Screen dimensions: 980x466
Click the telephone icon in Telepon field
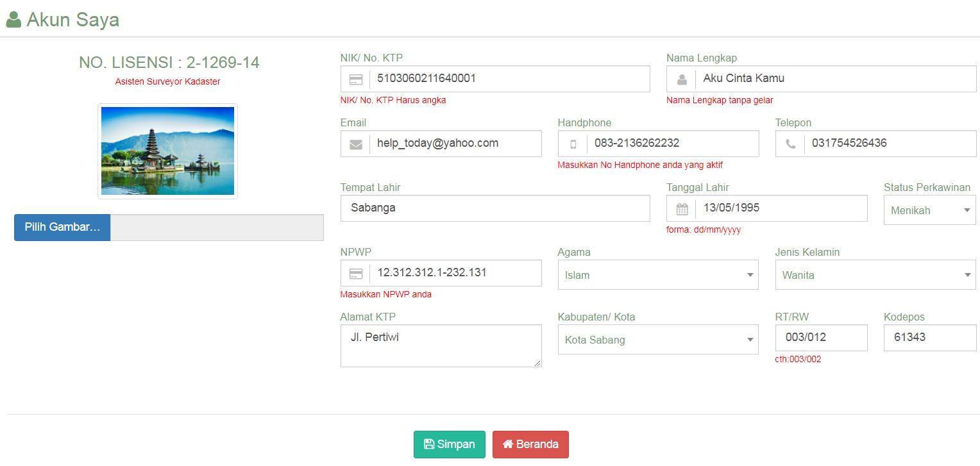pyautogui.click(x=790, y=144)
